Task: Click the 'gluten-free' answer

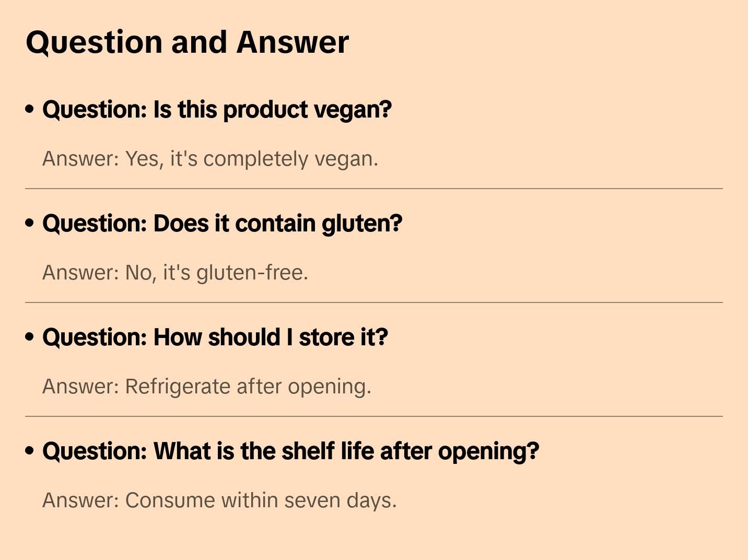Action: (175, 273)
